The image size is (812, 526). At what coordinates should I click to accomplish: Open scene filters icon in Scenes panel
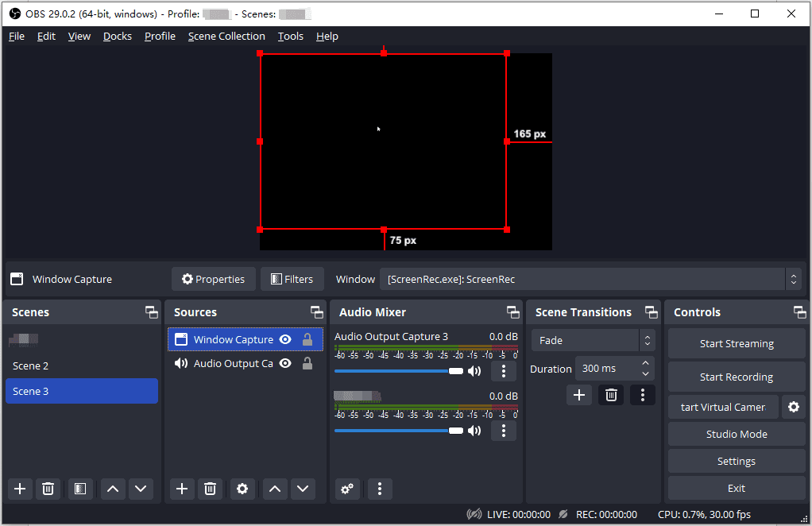click(79, 489)
